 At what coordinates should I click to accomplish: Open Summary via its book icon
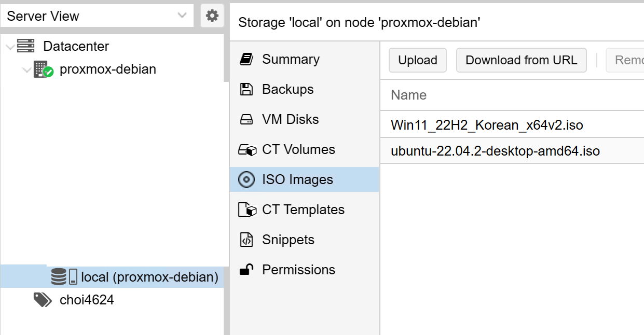coord(246,59)
